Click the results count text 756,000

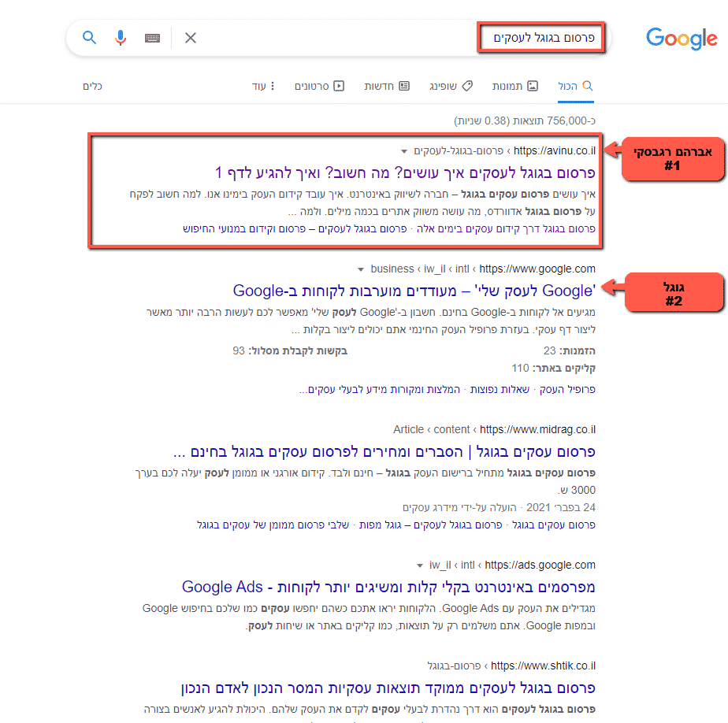point(525,120)
